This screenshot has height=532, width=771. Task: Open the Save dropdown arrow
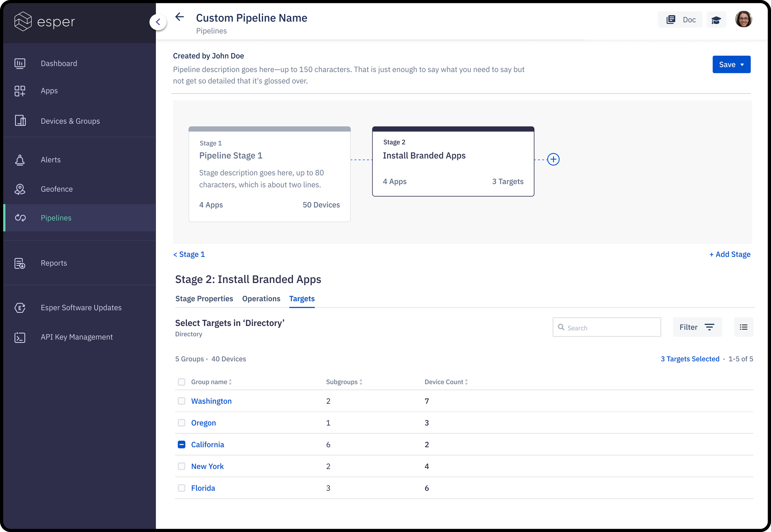[x=742, y=65]
